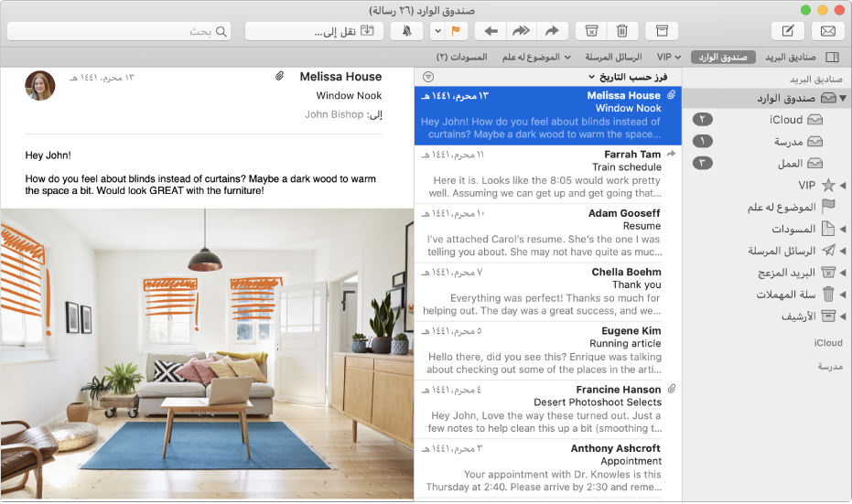Open VIP dropdown in favorites bar
The height and width of the screenshot is (504, 852).
pos(668,57)
